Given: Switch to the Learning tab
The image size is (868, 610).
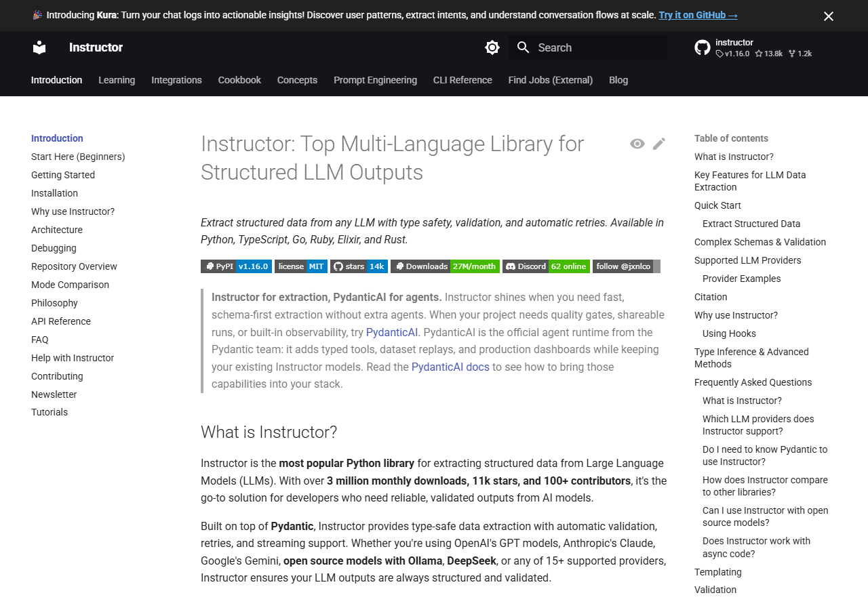Looking at the screenshot, I should (117, 80).
